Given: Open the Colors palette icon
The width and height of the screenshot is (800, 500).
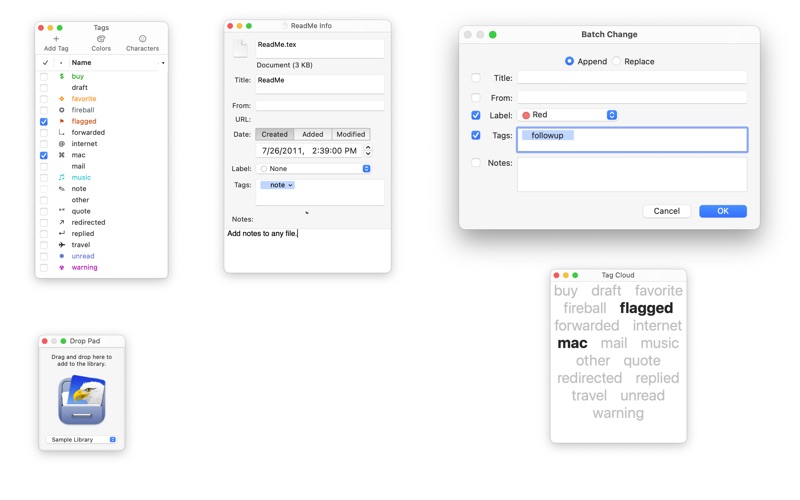Looking at the screenshot, I should coord(101,39).
